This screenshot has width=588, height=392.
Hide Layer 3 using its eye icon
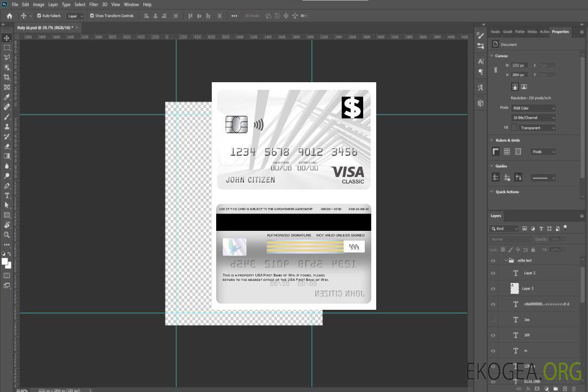493,289
